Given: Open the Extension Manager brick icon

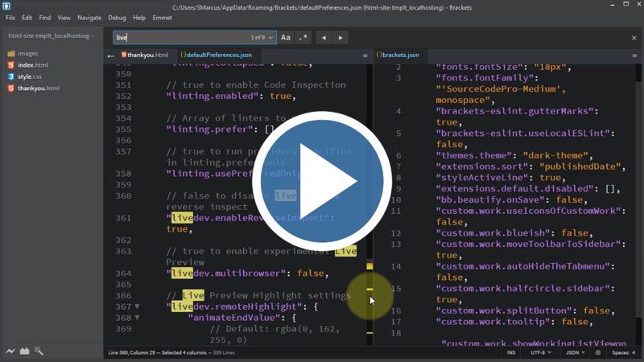Looking at the screenshot, I should [24, 352].
